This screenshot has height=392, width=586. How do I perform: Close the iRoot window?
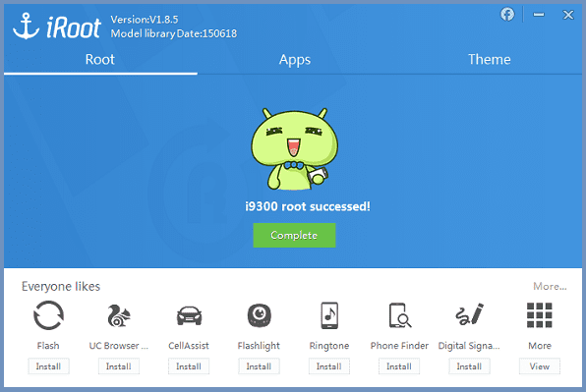[x=568, y=15]
